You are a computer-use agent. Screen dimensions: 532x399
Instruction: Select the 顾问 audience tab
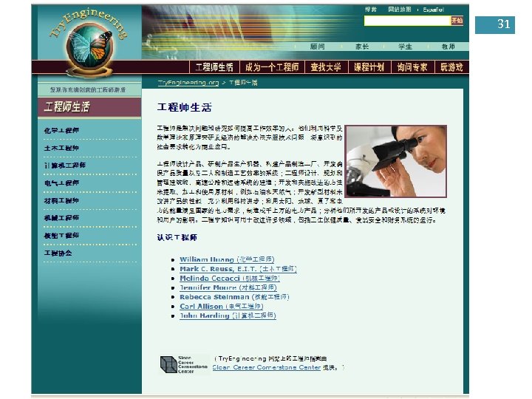(317, 47)
